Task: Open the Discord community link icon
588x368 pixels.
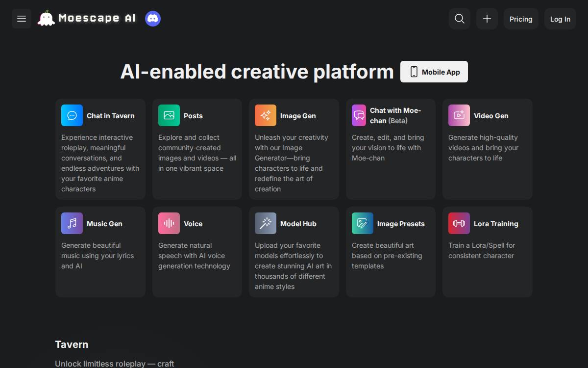Action: click(x=153, y=19)
